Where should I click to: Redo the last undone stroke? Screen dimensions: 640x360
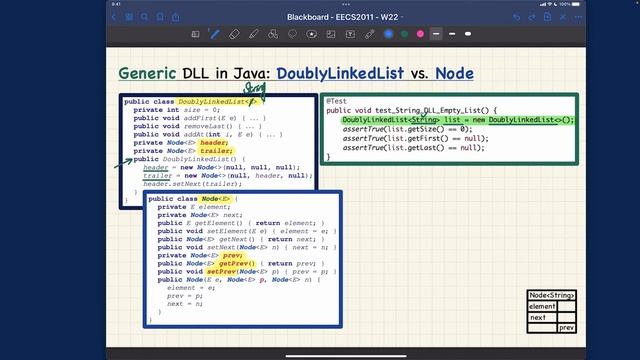point(532,17)
